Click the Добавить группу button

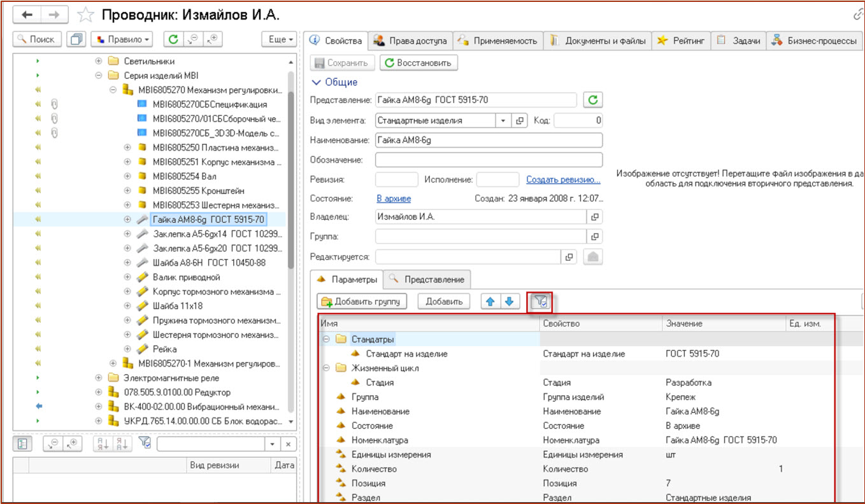(364, 302)
